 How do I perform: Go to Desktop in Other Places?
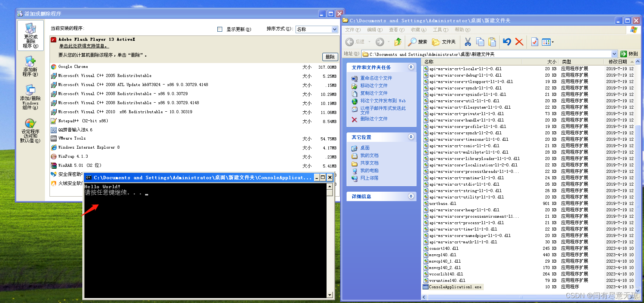pyautogui.click(x=365, y=148)
